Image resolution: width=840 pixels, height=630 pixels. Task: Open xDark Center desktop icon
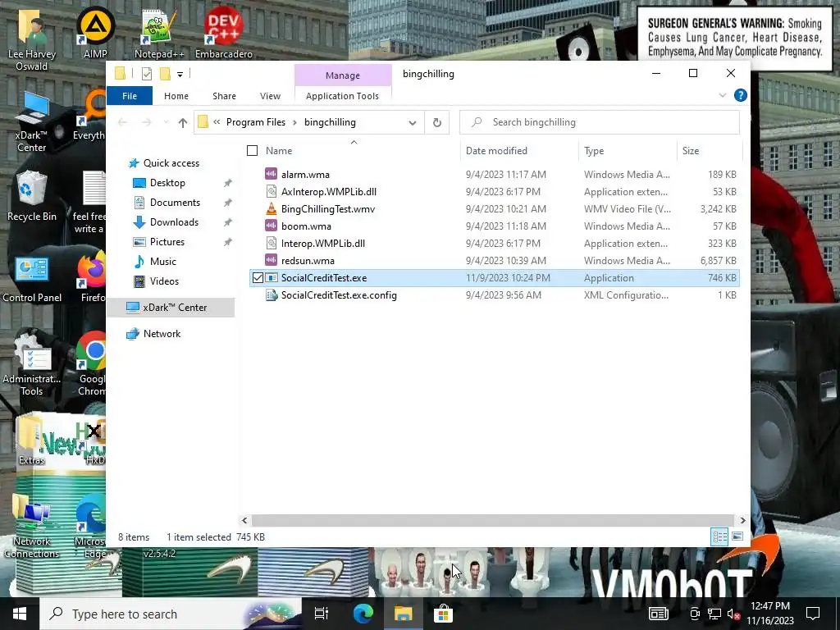32,122
